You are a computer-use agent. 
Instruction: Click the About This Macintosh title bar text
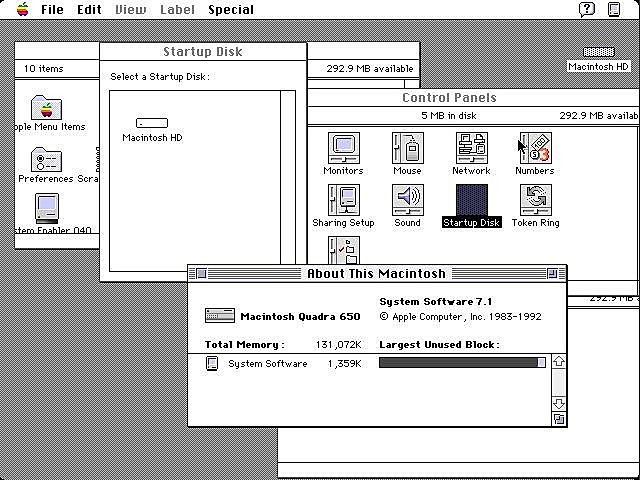(x=376, y=273)
